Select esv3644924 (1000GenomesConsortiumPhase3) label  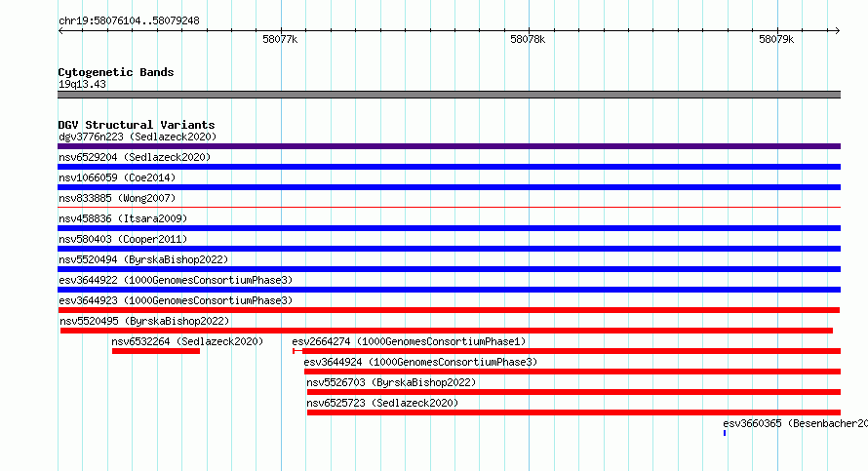tap(420, 362)
